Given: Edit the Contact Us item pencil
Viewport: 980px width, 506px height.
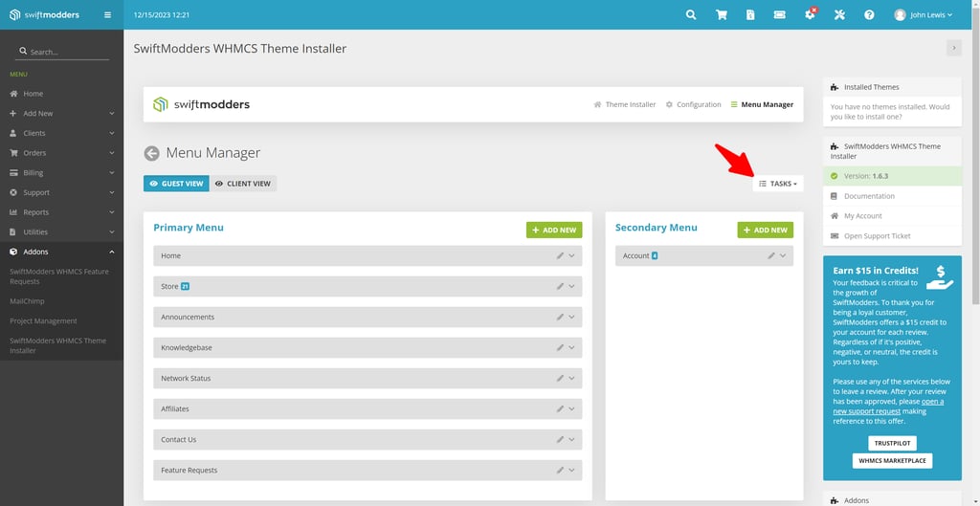Looking at the screenshot, I should point(560,439).
